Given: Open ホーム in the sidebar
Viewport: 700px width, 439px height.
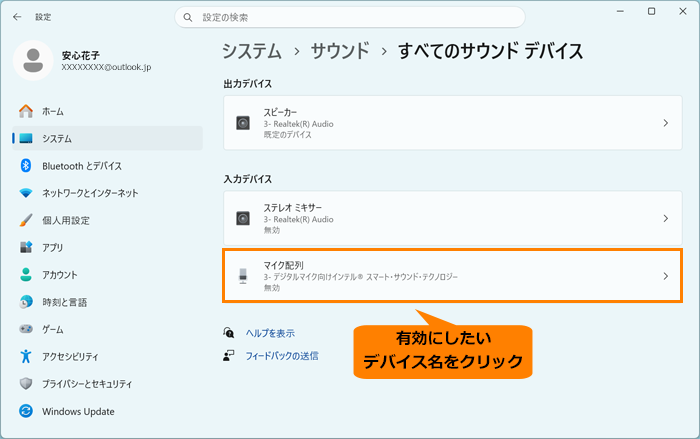Looking at the screenshot, I should point(108,111).
